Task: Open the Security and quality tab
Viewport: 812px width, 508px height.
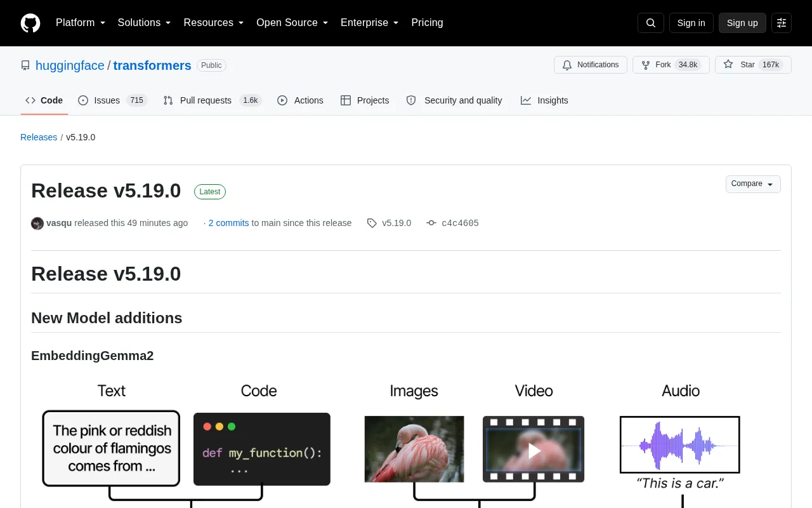Action: (x=454, y=100)
